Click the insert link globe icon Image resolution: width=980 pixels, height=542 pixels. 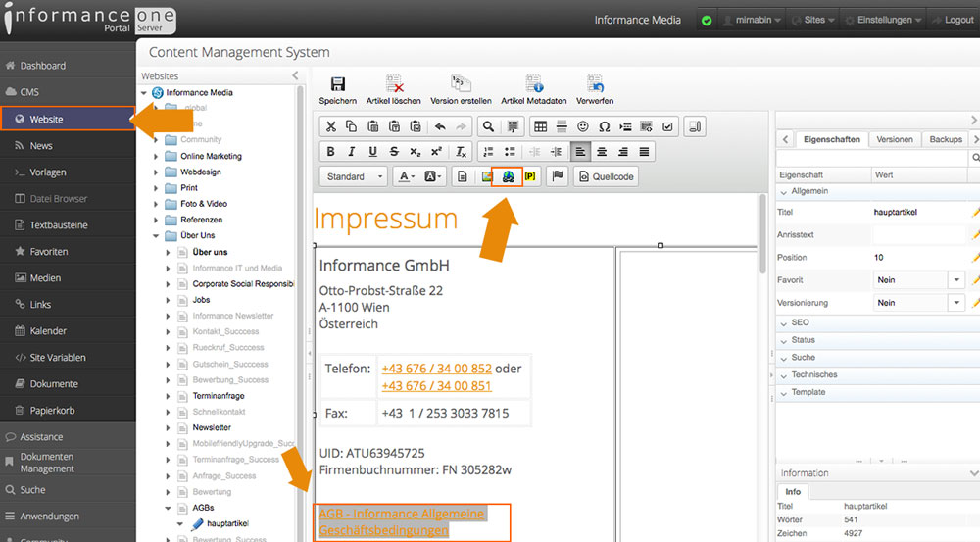pos(508,177)
